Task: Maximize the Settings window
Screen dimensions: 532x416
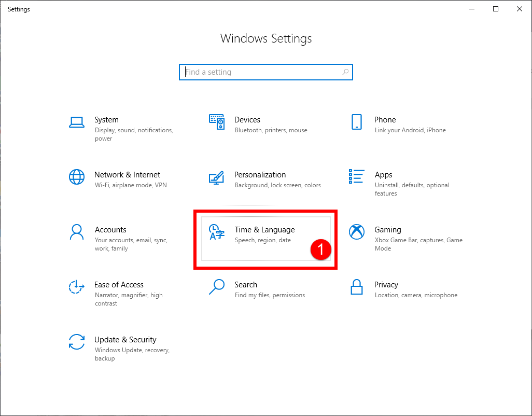Action: (x=496, y=9)
